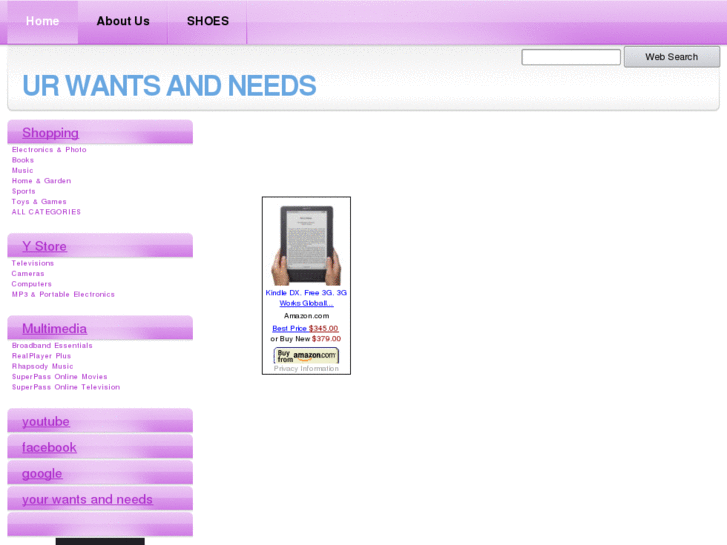Open the Y Store section heading
This screenshot has height=545, width=727.
pyautogui.click(x=45, y=246)
